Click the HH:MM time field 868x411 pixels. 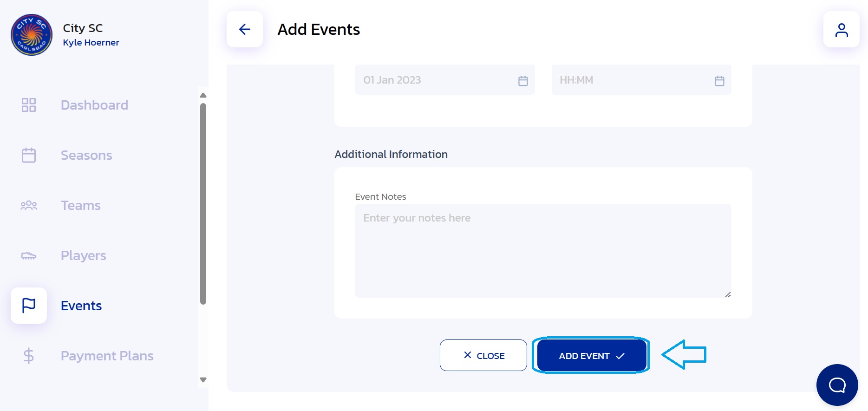(x=641, y=80)
